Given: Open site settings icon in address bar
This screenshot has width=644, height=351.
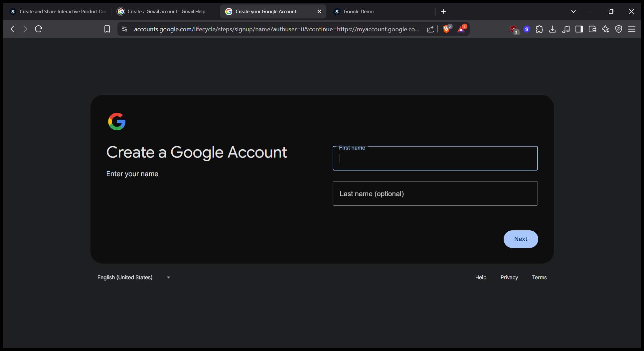Looking at the screenshot, I should point(124,29).
